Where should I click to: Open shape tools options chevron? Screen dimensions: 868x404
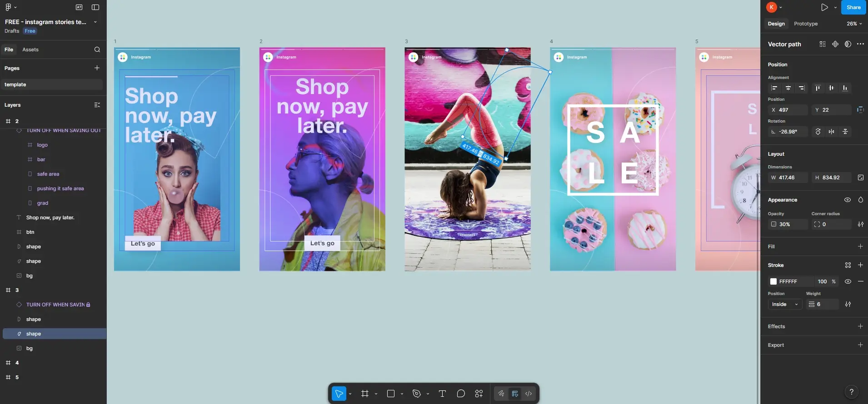point(402,394)
